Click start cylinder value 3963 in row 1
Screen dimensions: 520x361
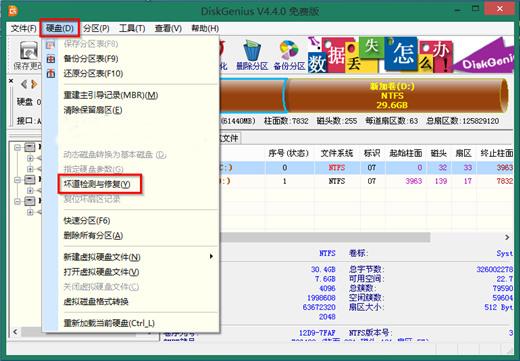coord(414,181)
